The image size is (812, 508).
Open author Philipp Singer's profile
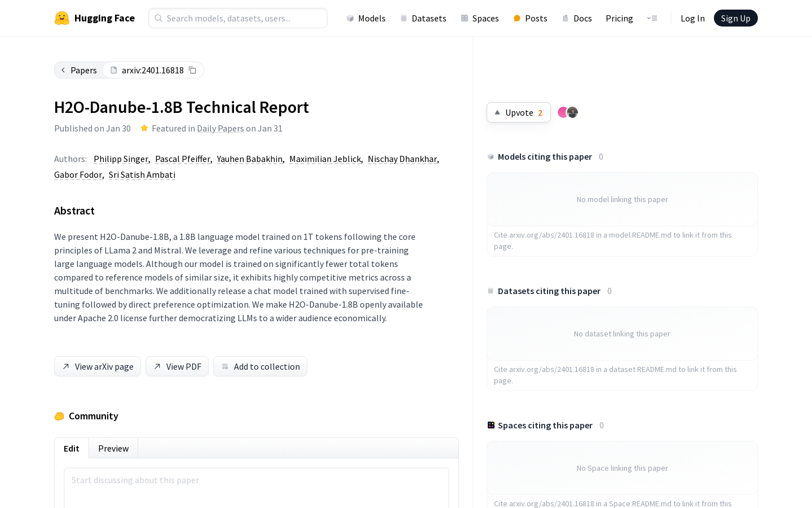pyautogui.click(x=121, y=159)
